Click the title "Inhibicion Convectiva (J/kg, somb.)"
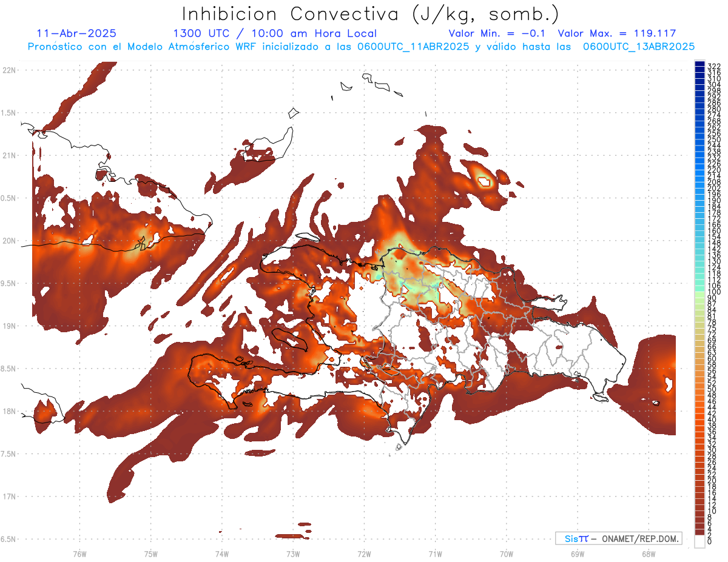This screenshot has height=562, width=728. [x=371, y=15]
